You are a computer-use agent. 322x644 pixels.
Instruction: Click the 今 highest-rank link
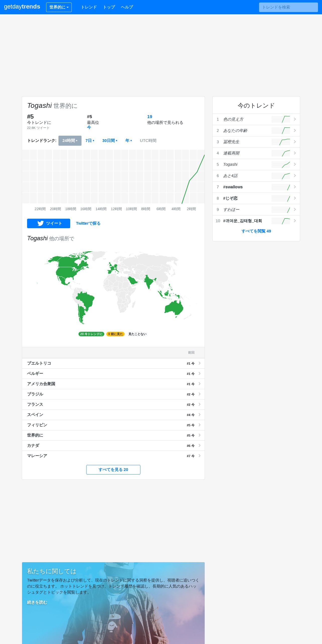(x=89, y=127)
